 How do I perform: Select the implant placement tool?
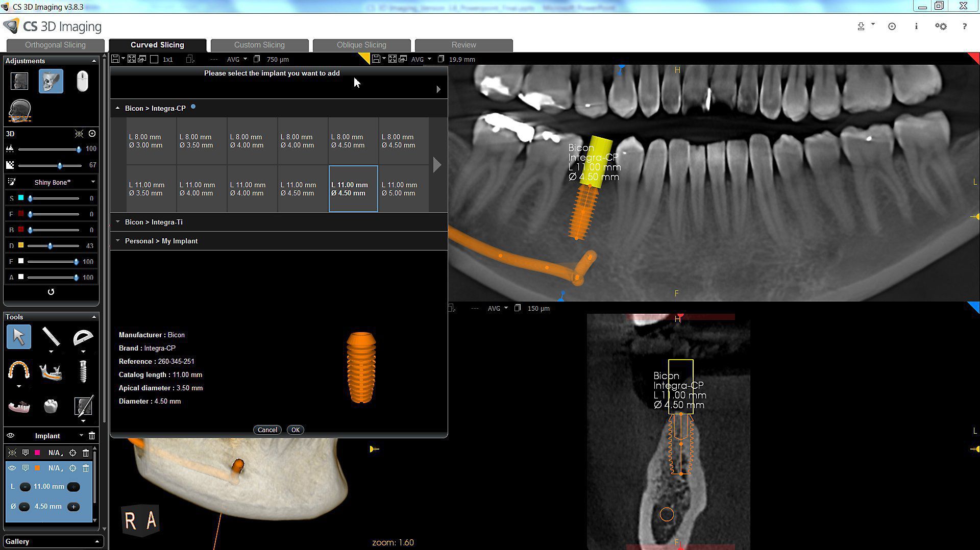tap(83, 371)
